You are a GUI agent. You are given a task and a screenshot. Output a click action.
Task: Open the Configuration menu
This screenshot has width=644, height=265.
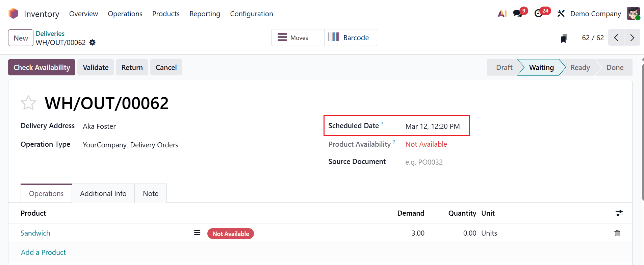point(251,14)
